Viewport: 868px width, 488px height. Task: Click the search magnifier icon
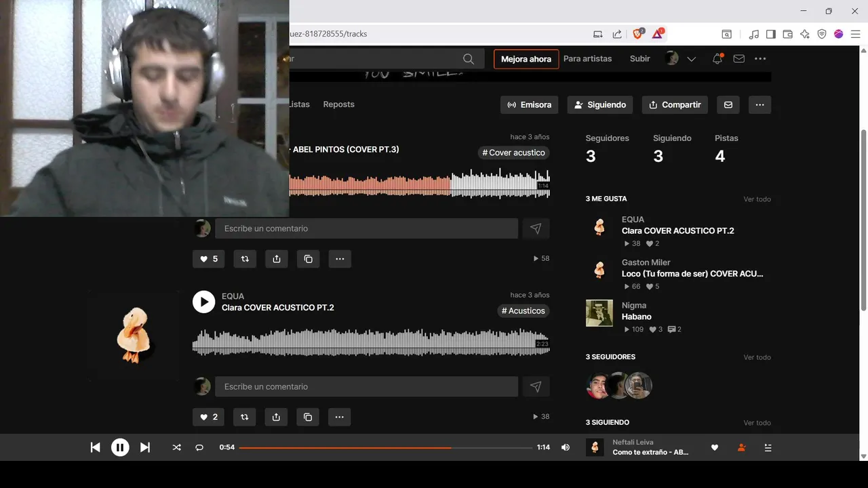tap(469, 59)
